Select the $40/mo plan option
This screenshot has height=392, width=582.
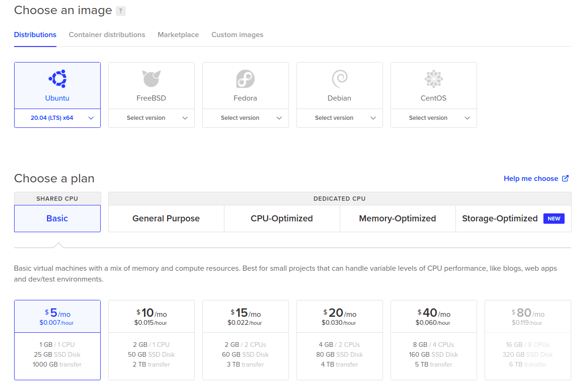(x=433, y=339)
